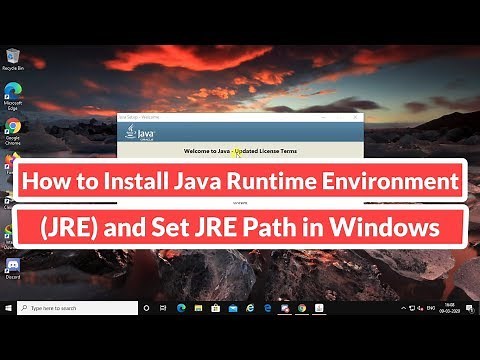Open the Action Center notifications icon

pos(470,308)
